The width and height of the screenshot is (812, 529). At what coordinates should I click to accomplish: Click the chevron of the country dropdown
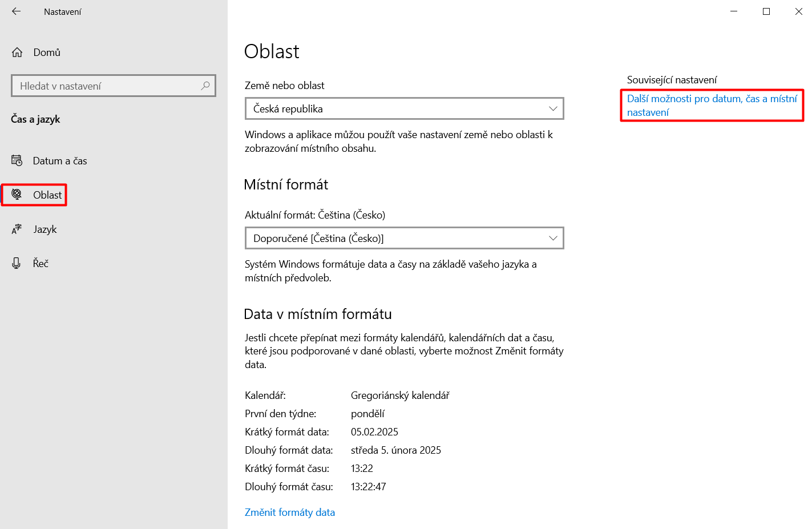tap(553, 108)
